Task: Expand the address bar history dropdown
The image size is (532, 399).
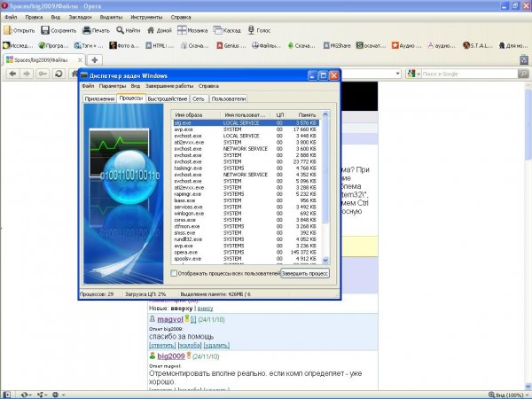Action: (x=397, y=74)
